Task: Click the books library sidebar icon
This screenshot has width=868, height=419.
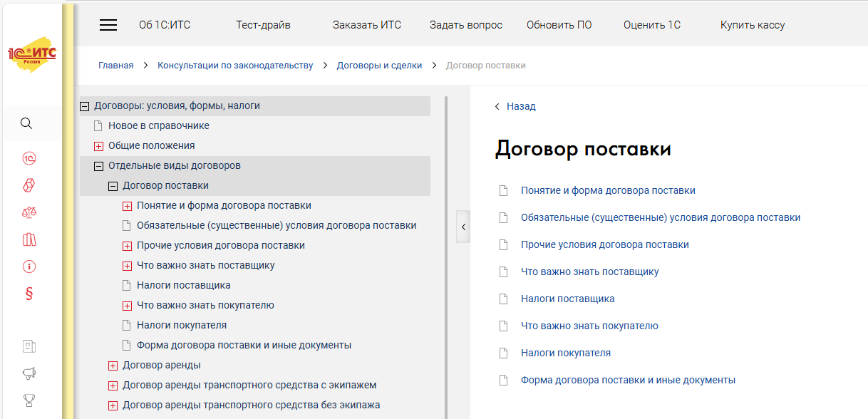Action: [29, 239]
